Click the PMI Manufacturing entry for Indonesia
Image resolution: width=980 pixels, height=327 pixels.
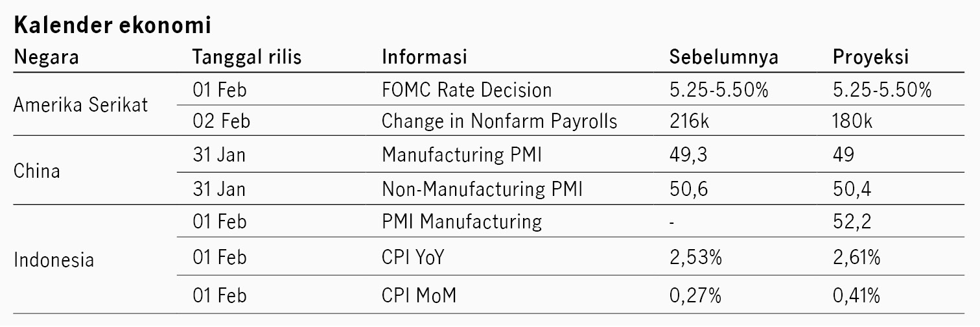click(461, 221)
